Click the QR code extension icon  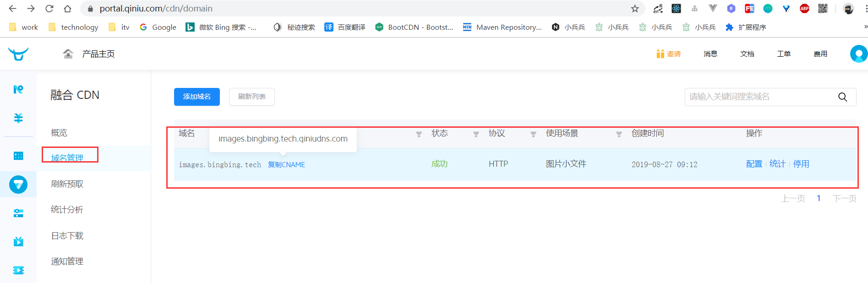823,8
